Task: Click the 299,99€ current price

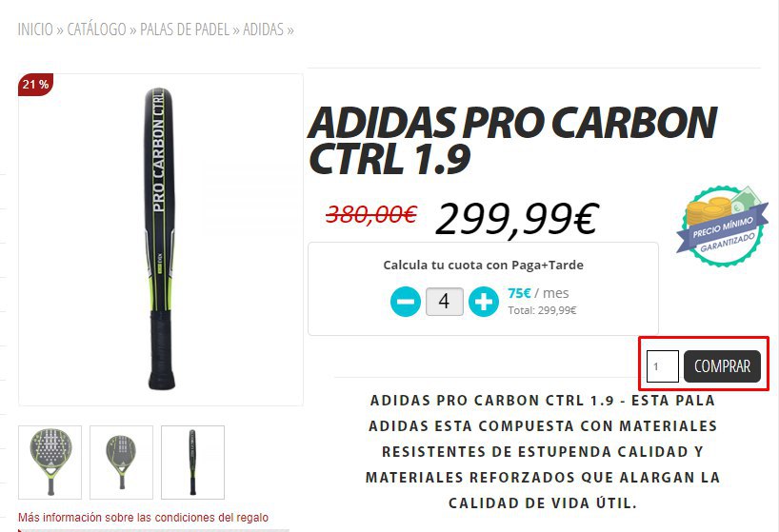Action: [x=517, y=218]
